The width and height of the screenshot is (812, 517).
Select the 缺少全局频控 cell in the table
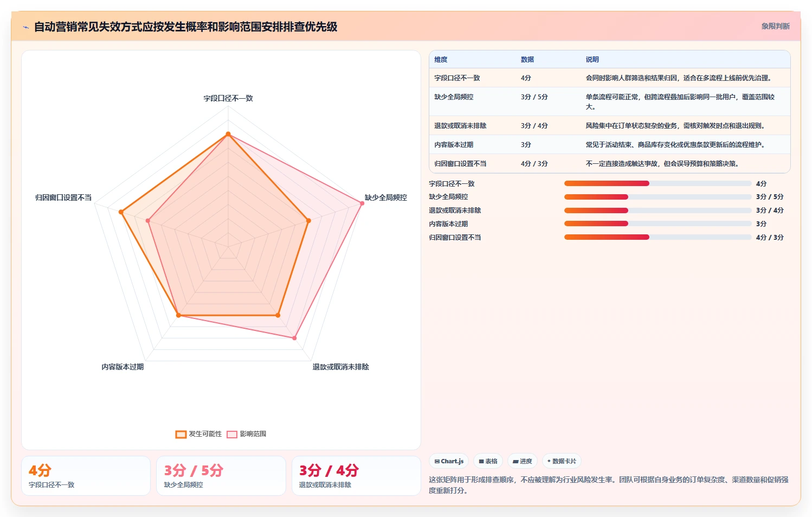pyautogui.click(x=454, y=97)
